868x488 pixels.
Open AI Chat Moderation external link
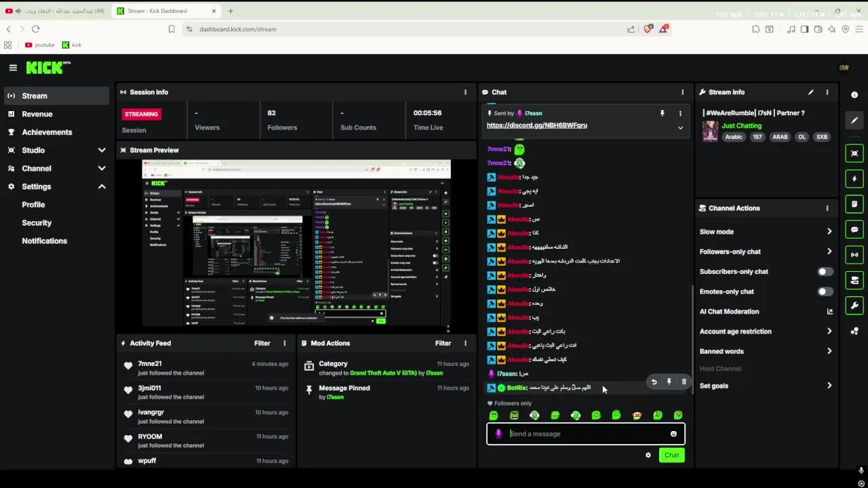point(829,312)
